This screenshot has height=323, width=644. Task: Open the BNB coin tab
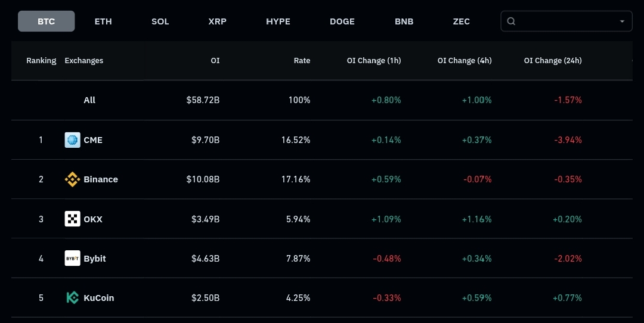(x=404, y=21)
